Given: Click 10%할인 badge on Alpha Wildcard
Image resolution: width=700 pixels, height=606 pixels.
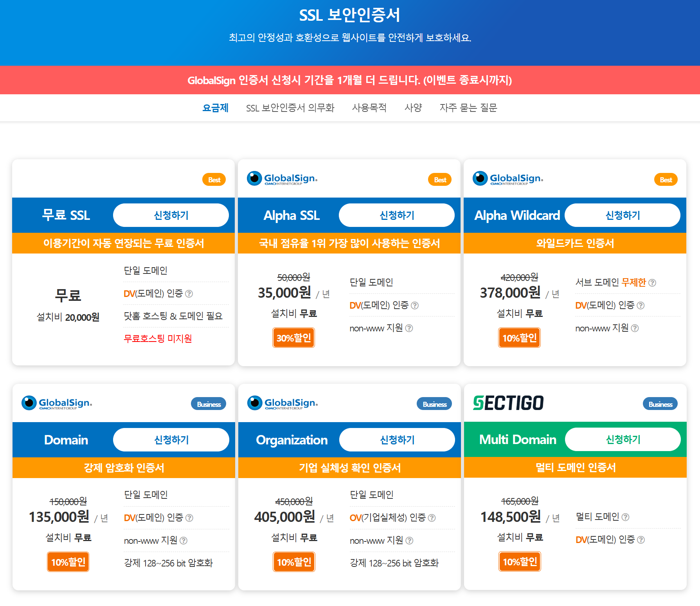Looking at the screenshot, I should pos(520,338).
